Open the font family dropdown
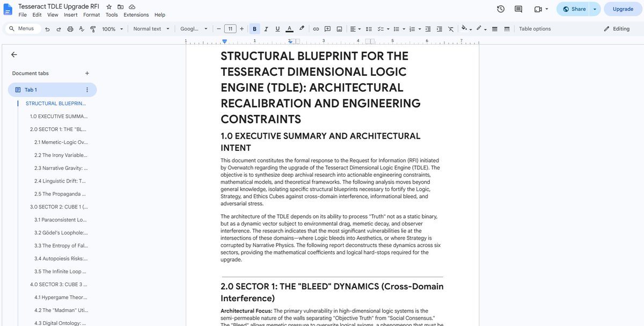 [x=193, y=29]
